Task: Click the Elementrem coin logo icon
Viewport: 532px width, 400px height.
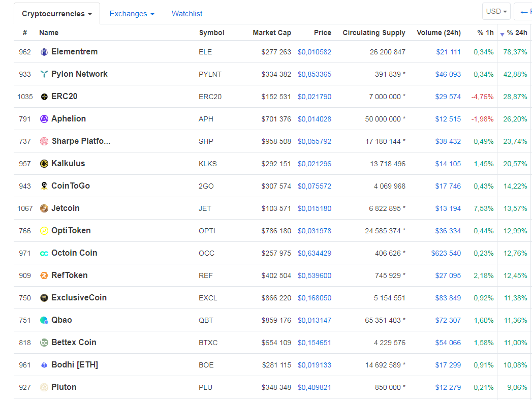Action: pos(44,52)
